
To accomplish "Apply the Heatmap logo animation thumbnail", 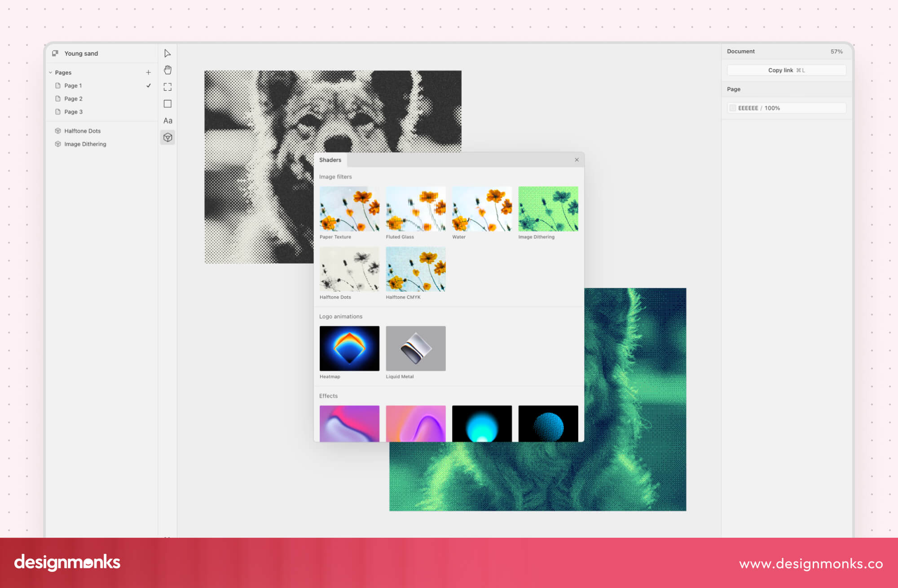I will click(349, 348).
